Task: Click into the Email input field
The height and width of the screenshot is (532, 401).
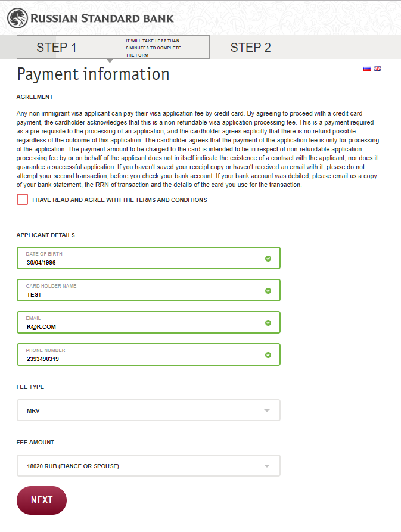Action: [x=148, y=322]
